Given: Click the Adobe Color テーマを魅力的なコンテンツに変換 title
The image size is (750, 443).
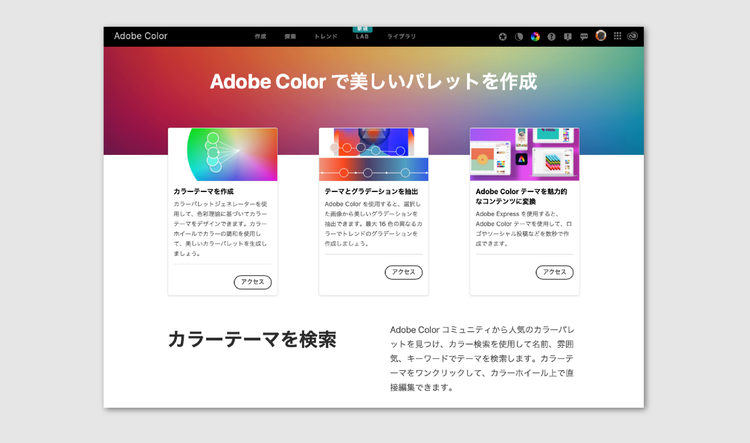Looking at the screenshot, I should click(x=521, y=196).
